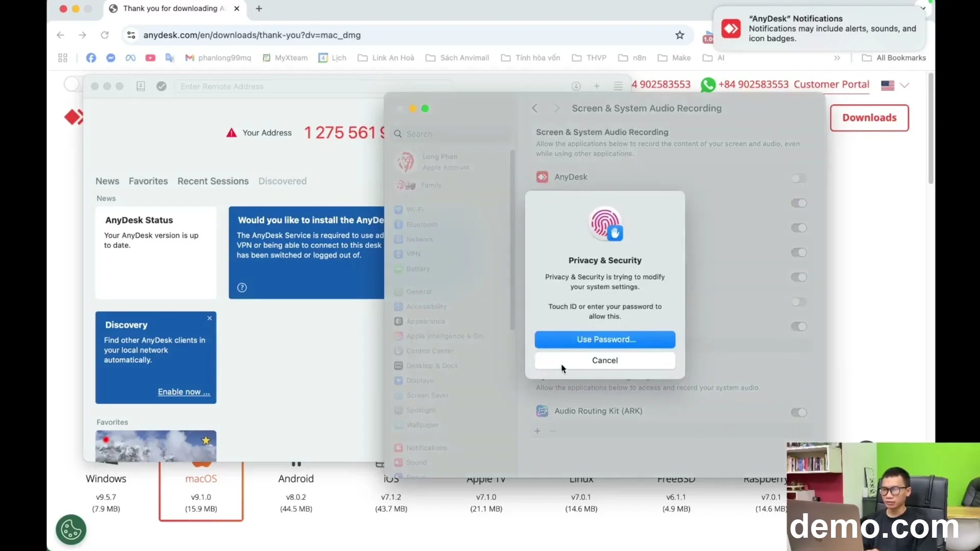Close the Discovery card
The height and width of the screenshot is (551, 980).
[209, 318]
